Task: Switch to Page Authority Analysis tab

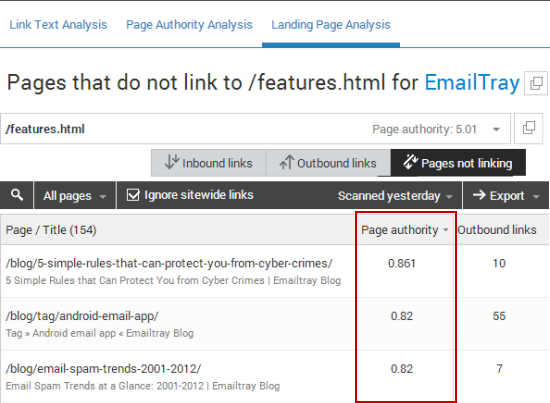Action: point(189,25)
